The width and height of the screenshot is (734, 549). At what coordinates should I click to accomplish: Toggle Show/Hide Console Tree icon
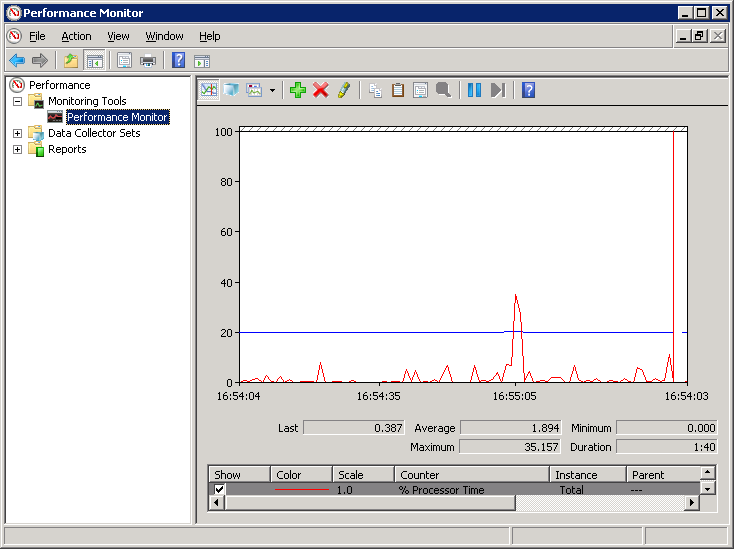coord(95,61)
